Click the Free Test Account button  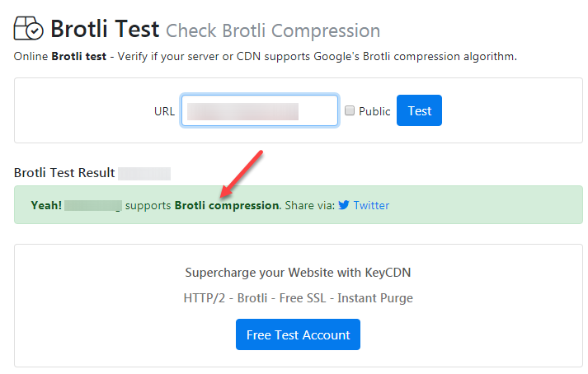(298, 334)
